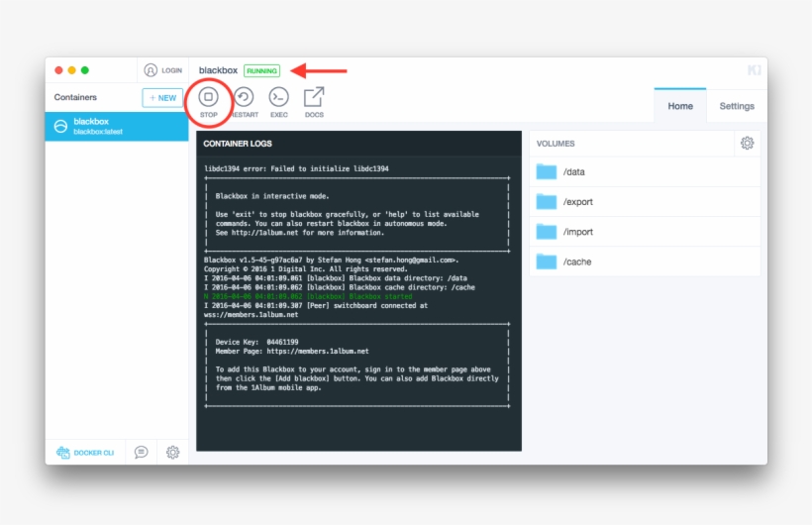Click the VOLUMES header label

coord(556,144)
